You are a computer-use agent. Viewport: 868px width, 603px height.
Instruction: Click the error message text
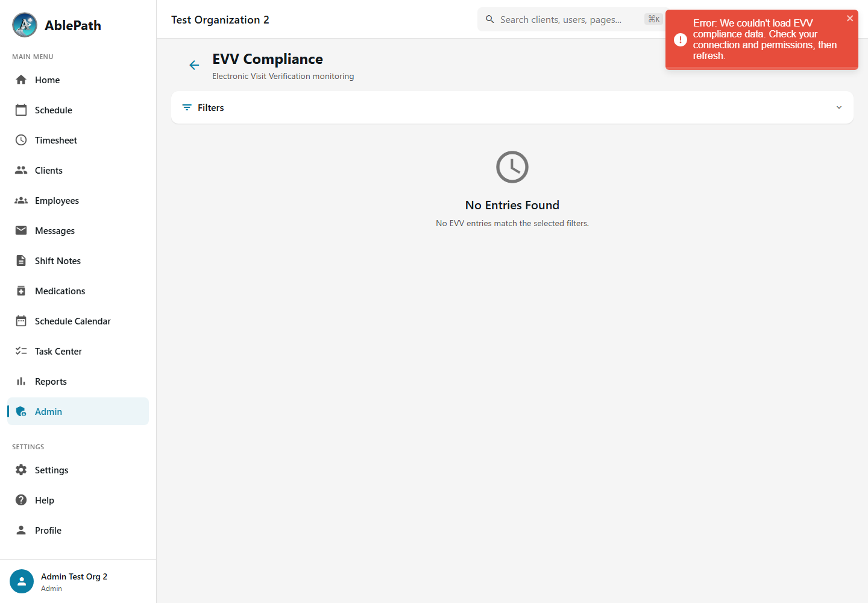tap(765, 39)
